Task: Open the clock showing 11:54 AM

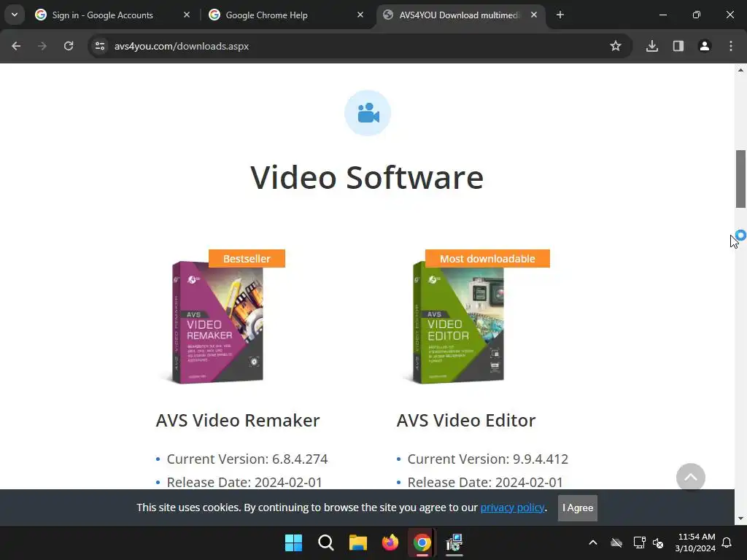Action: [x=695, y=542]
